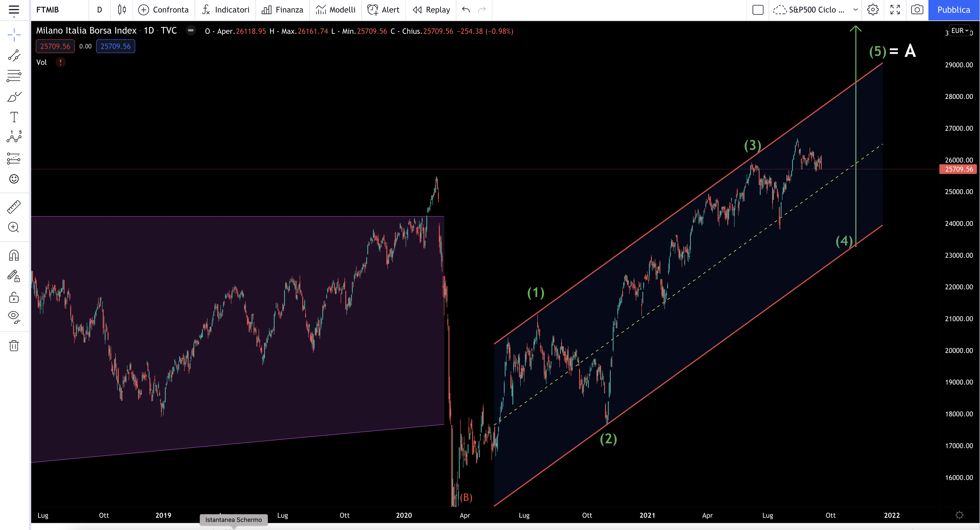This screenshot has width=980, height=530.
Task: Enter fullscreen mode
Action: click(x=895, y=10)
